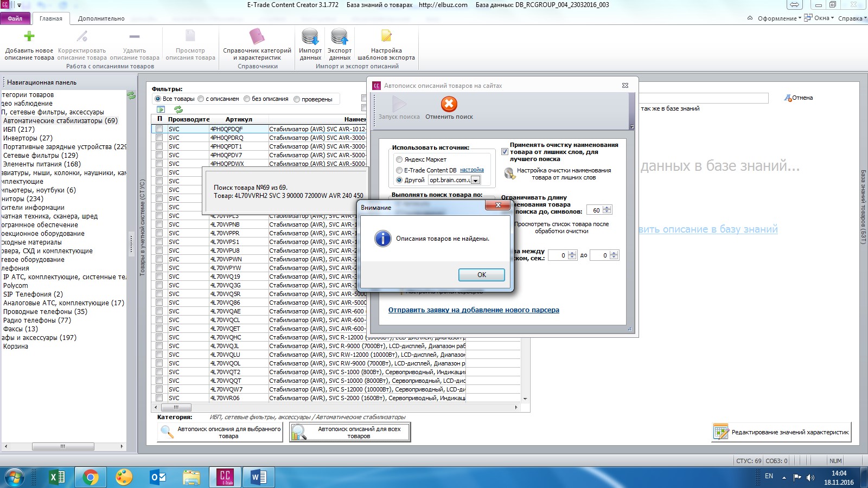Select the Другой source radio button
868x488 pixels.
399,180
